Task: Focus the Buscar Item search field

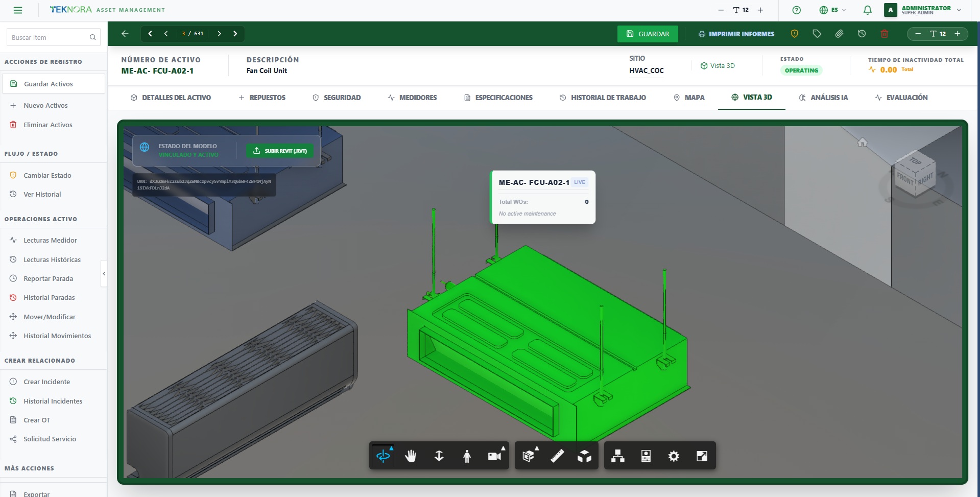Action: click(x=53, y=37)
